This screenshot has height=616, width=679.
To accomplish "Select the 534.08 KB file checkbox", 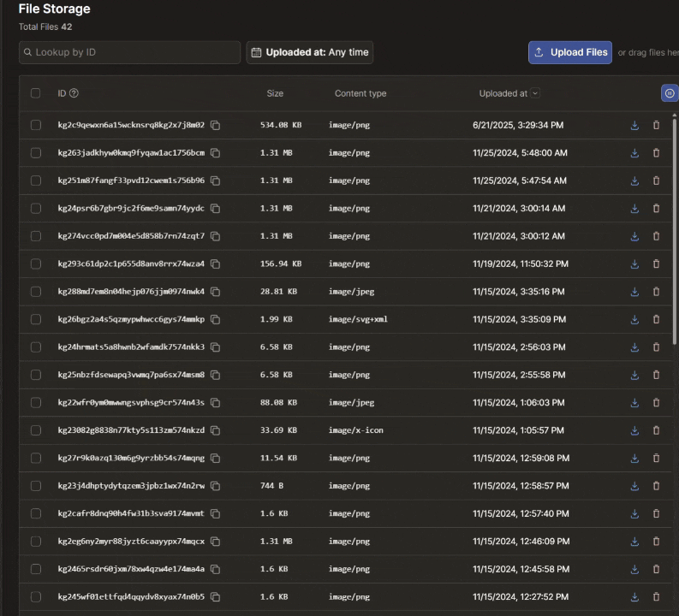I will coord(35,125).
